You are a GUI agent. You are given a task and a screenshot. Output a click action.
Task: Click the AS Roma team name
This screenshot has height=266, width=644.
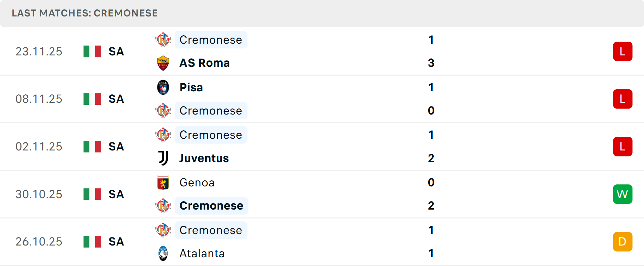pos(204,63)
